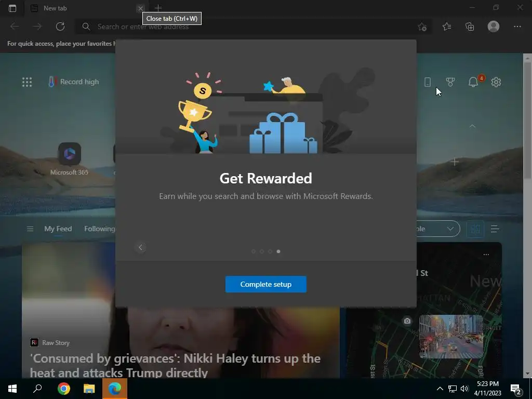Open the mobile phone icon on new tab page
This screenshot has width=532, height=399.
(428, 82)
